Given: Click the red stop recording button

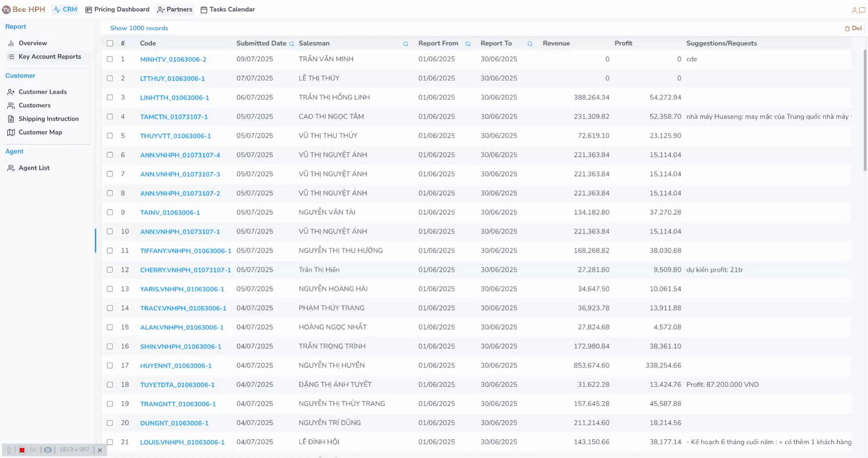Looking at the screenshot, I should (x=22, y=450).
